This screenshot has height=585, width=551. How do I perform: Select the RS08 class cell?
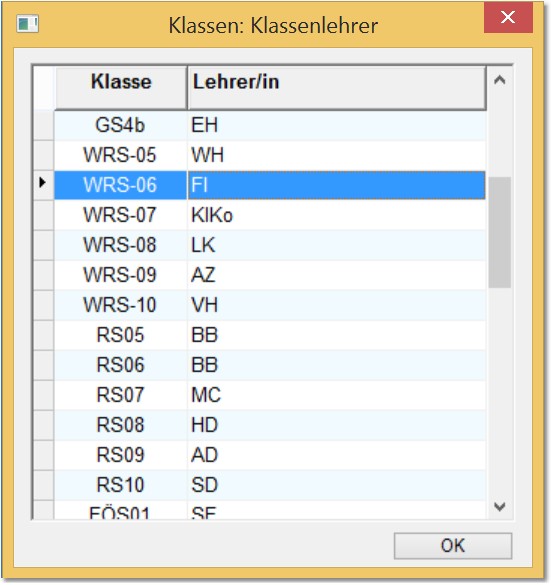(x=120, y=425)
